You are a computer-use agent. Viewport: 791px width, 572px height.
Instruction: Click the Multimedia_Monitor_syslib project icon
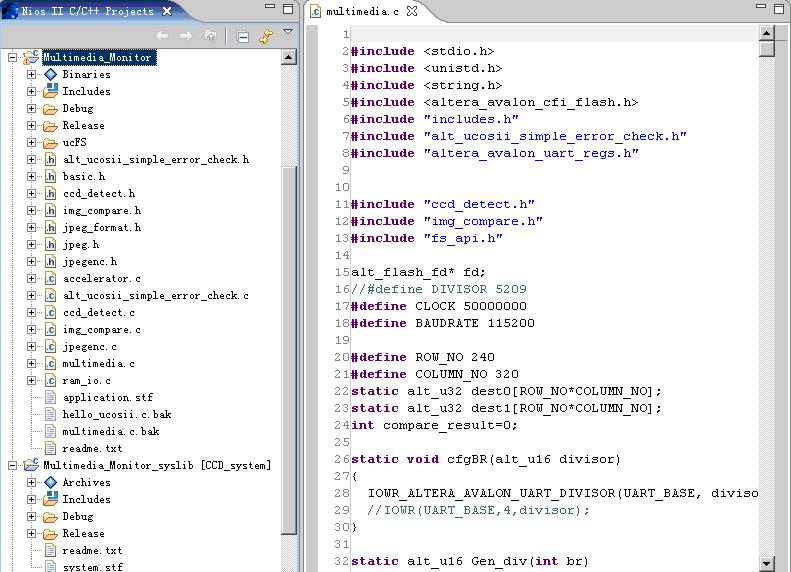(31, 465)
